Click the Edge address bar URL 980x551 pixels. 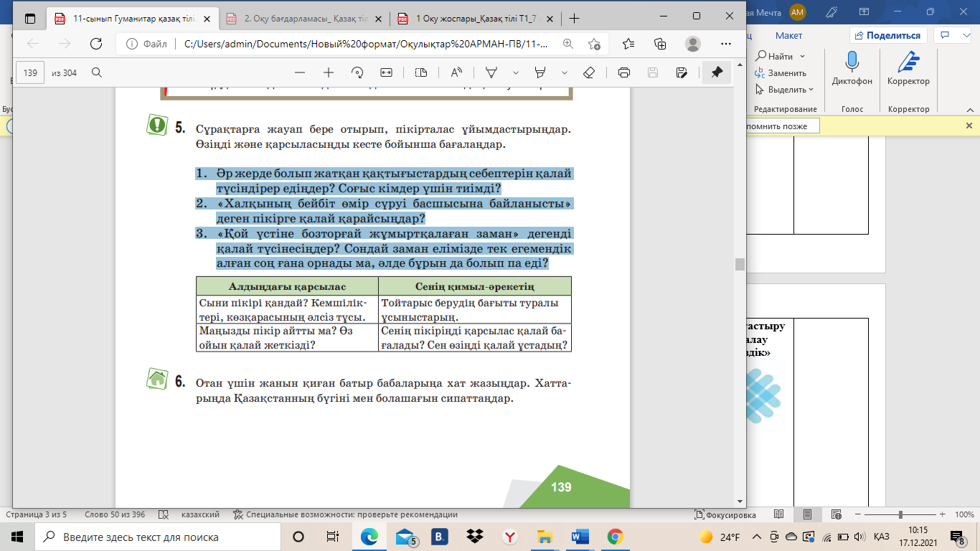click(366, 44)
